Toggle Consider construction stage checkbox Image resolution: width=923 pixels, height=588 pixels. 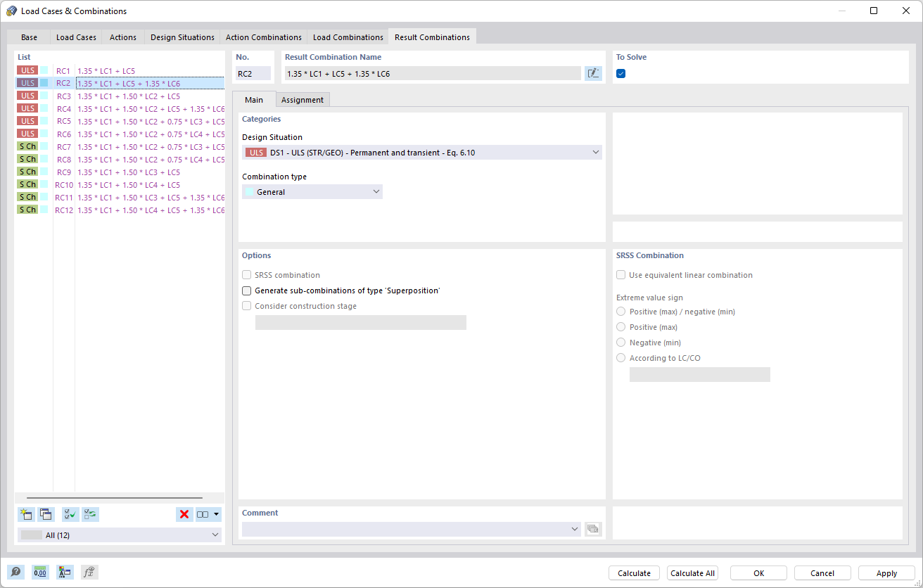246,306
